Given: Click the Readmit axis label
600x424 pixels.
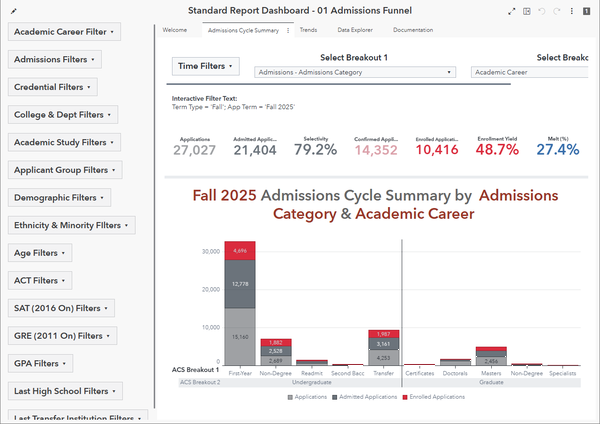Looking at the screenshot, I should [x=312, y=373].
